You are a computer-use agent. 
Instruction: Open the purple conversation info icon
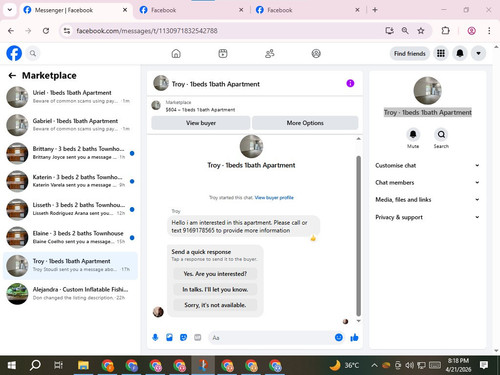click(350, 83)
